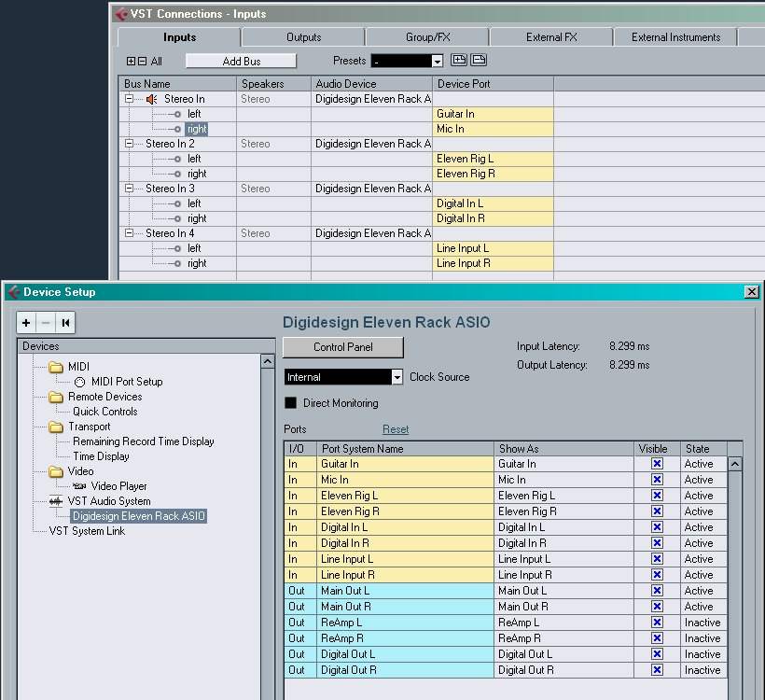Open the Group/FX tab
This screenshot has width=765, height=700.
[x=427, y=37]
